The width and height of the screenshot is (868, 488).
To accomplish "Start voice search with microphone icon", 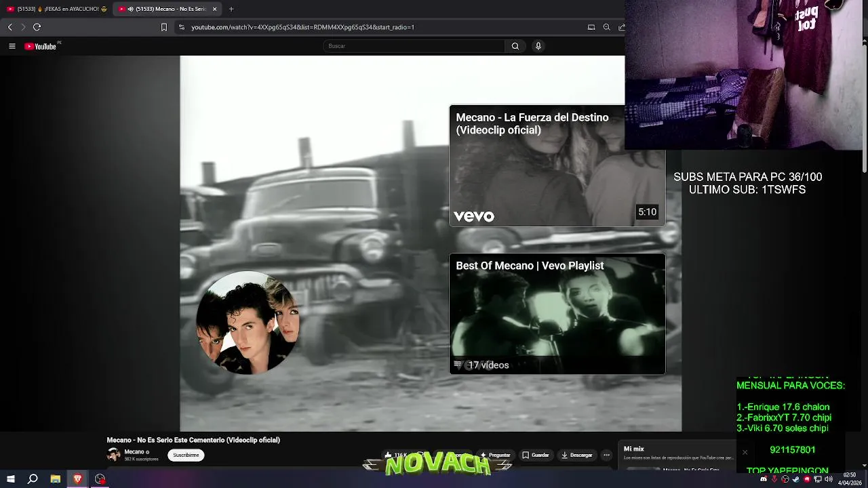I will 538,46.
